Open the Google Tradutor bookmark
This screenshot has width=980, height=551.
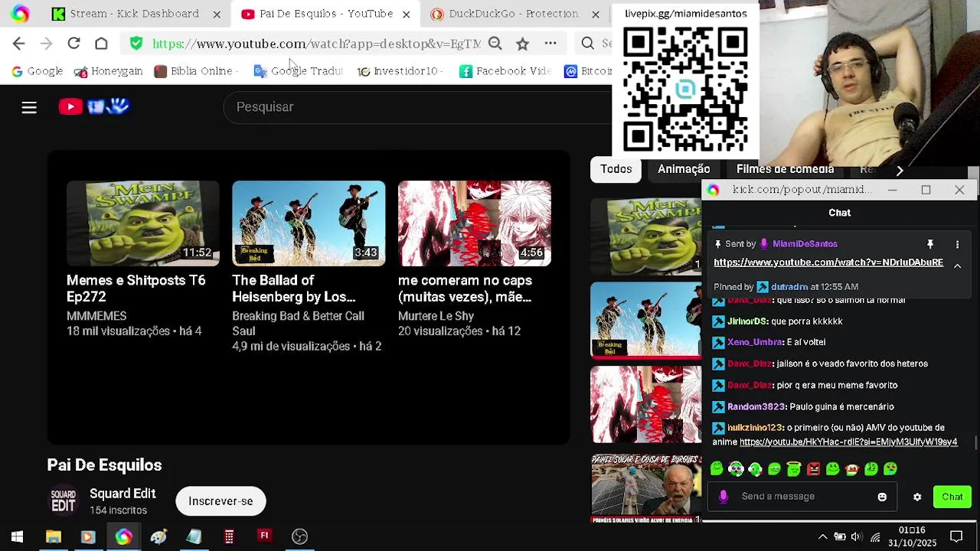pyautogui.click(x=299, y=71)
